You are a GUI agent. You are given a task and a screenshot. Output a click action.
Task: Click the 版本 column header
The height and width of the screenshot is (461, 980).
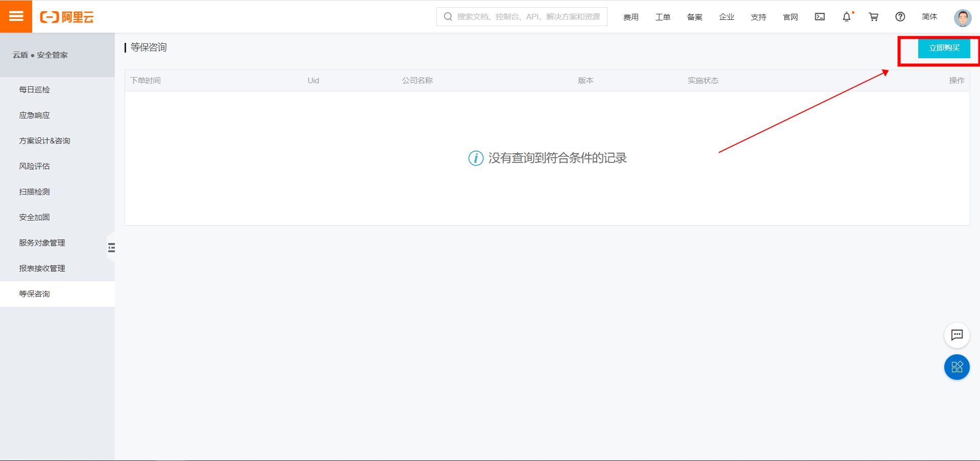[x=585, y=80]
